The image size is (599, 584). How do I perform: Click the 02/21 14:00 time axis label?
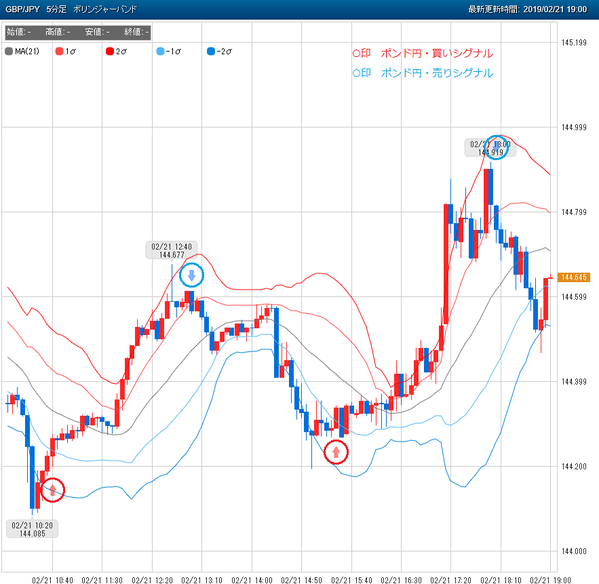pyautogui.click(x=252, y=580)
